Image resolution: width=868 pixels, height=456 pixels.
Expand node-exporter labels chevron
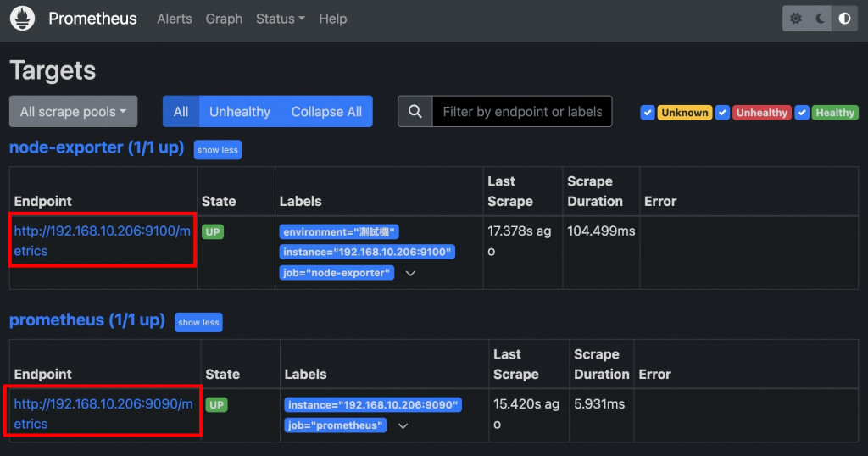410,273
